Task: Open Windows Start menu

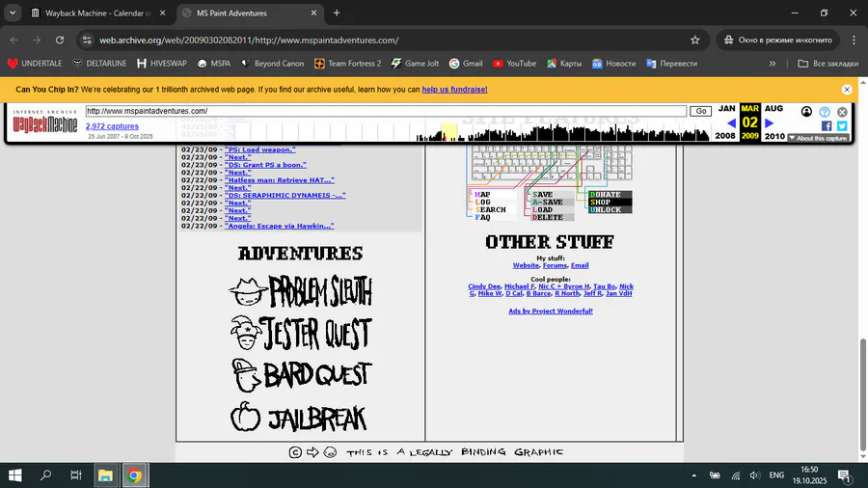Action: [14, 475]
